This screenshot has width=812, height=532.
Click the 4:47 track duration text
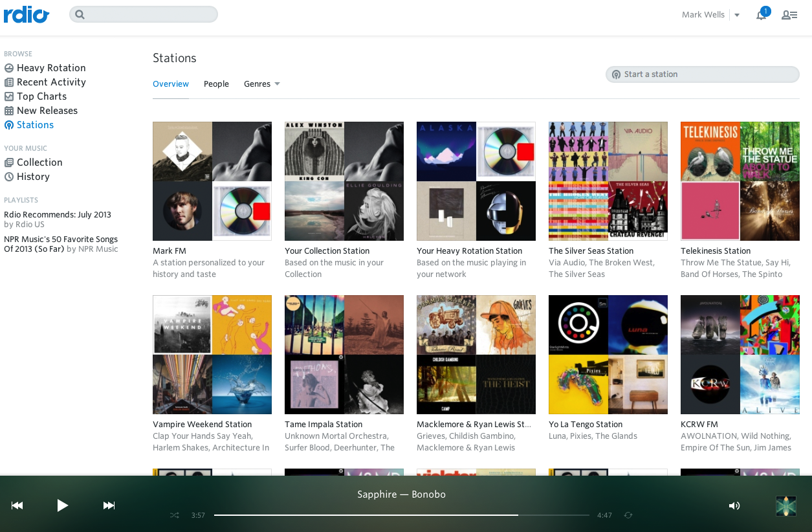[x=604, y=516]
